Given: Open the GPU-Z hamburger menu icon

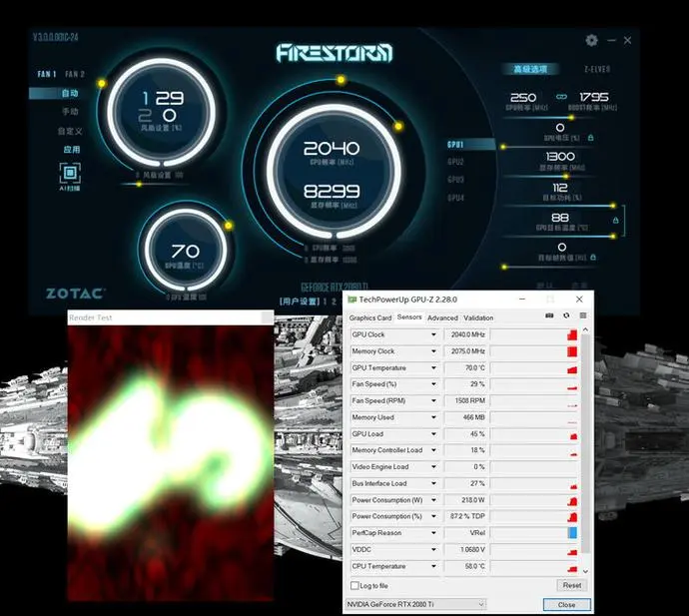Looking at the screenshot, I should click(583, 315).
